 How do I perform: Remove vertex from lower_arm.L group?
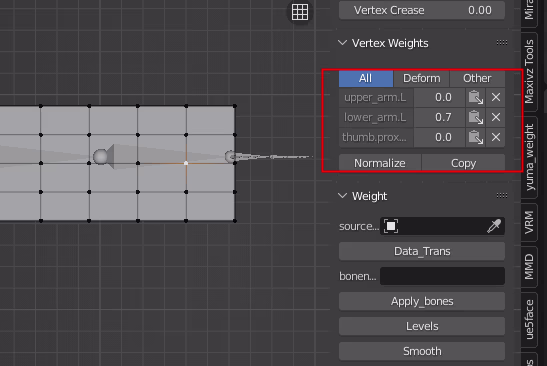point(496,117)
